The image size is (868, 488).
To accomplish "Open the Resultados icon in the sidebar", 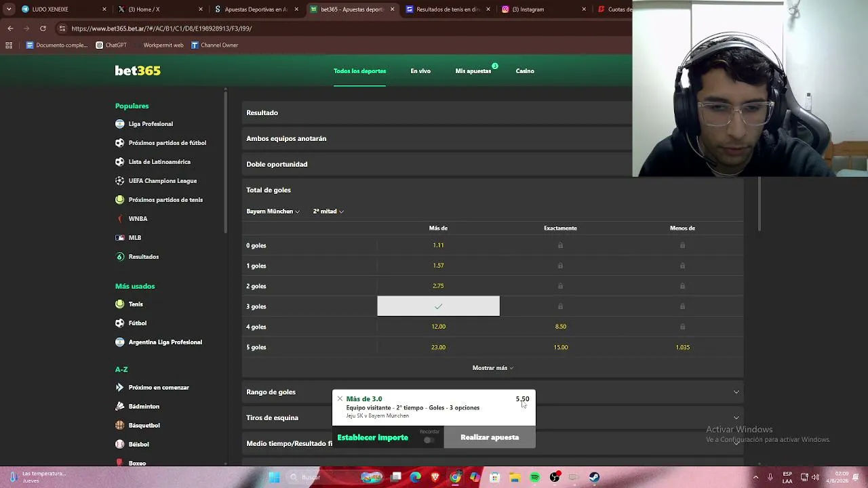I will (x=120, y=257).
